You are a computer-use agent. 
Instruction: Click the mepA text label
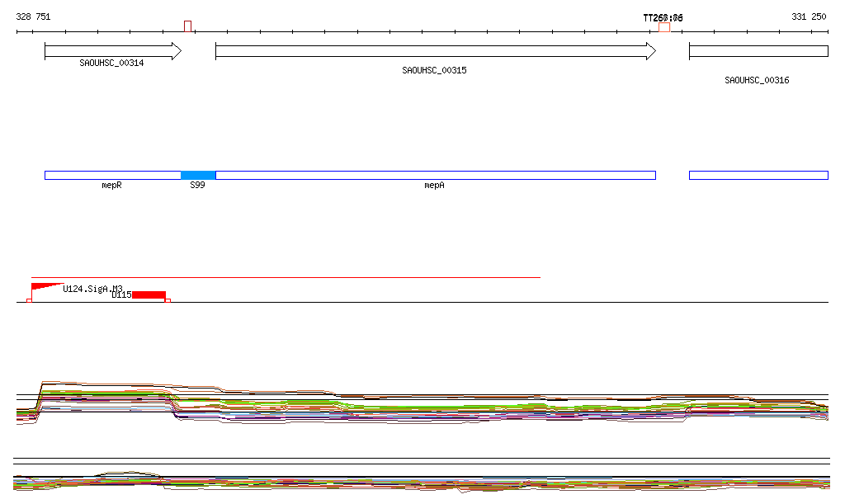[x=434, y=186]
